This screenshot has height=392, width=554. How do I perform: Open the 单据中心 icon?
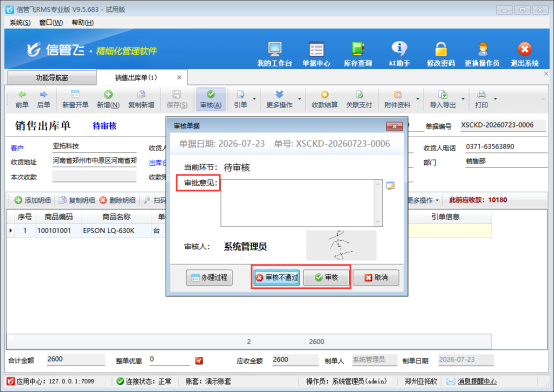[x=316, y=54]
